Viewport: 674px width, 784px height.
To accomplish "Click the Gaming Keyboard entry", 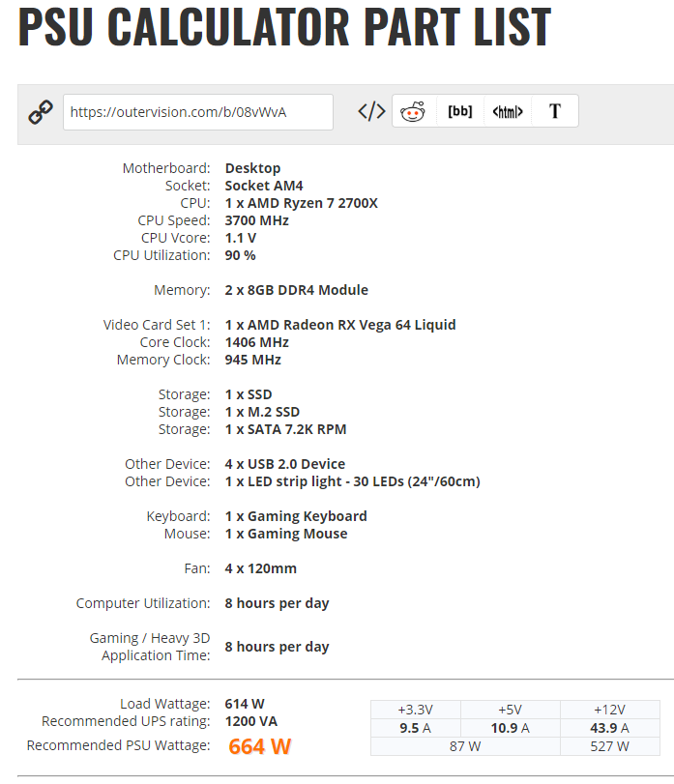I will click(x=296, y=516).
